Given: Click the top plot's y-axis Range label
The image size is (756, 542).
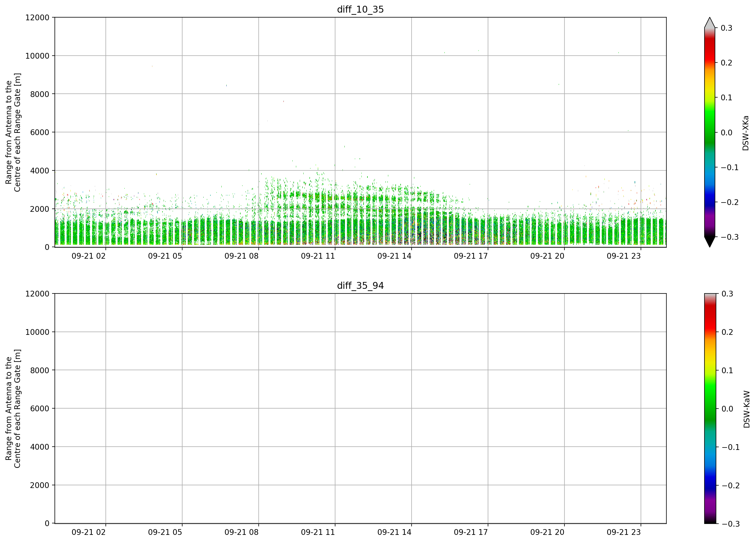Looking at the screenshot, I should click(x=13, y=132).
